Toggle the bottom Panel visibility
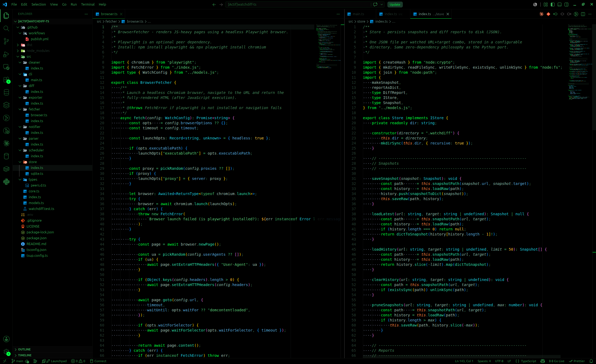Image resolution: width=596 pixels, height=364 pixels. (x=560, y=5)
